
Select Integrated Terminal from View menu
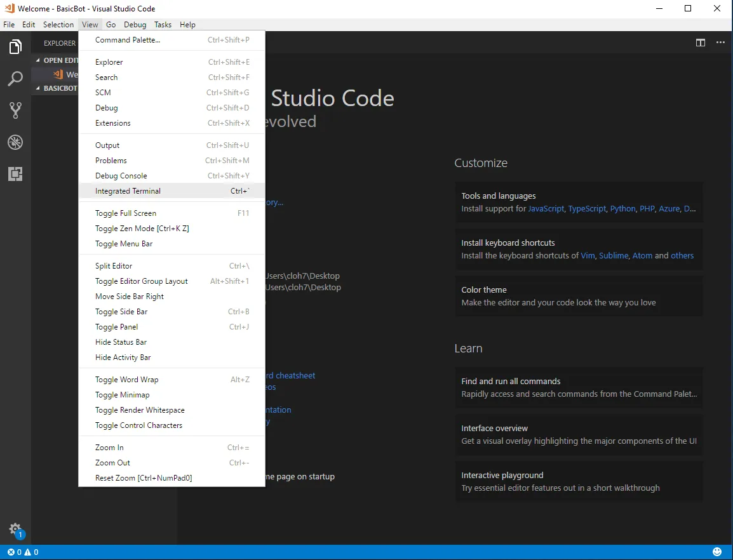[128, 191]
